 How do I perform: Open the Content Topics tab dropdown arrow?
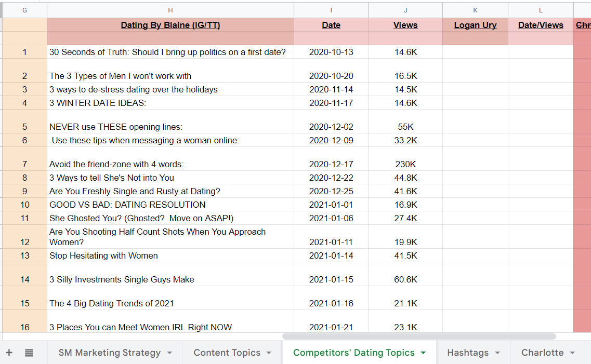point(269,353)
